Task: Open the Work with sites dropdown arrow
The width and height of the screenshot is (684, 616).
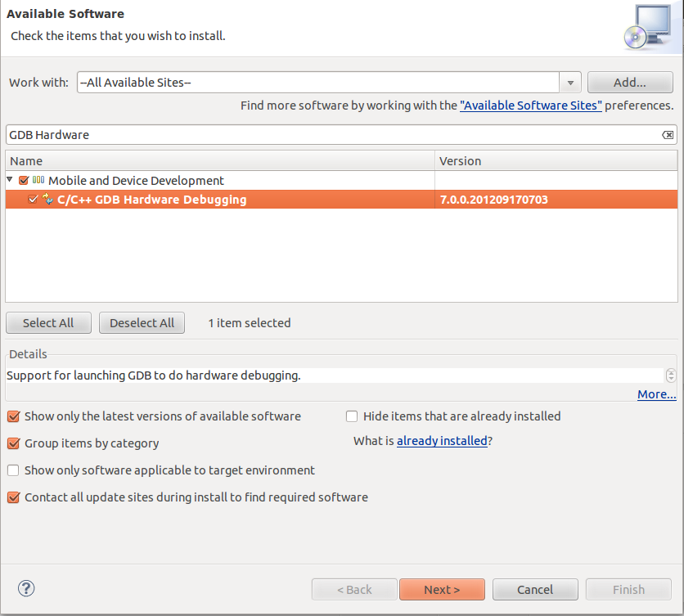Action: 570,83
